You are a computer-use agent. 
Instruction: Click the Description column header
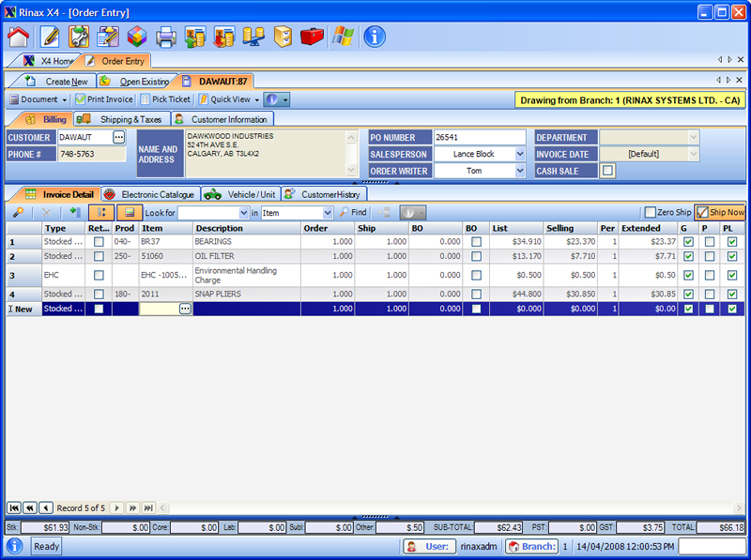(247, 228)
